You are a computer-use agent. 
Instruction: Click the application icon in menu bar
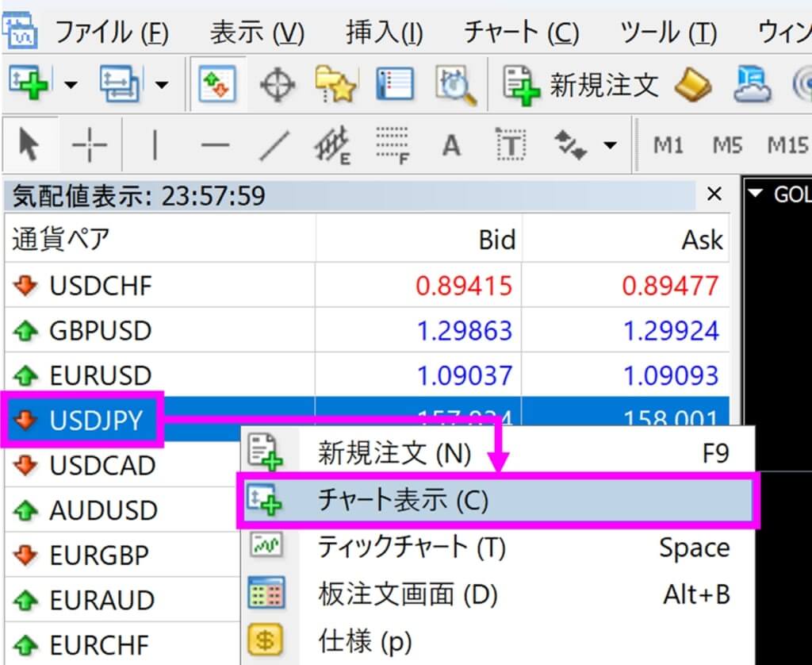point(20,30)
